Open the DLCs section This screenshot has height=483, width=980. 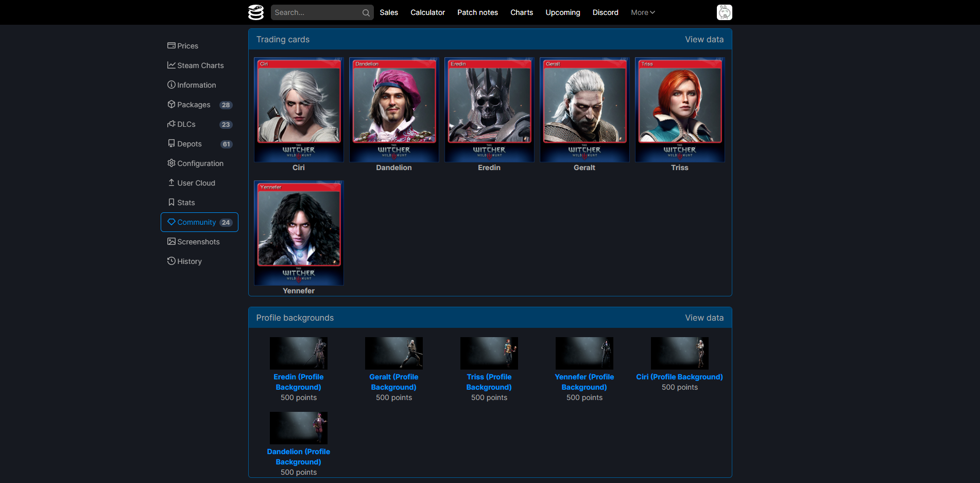pyautogui.click(x=199, y=124)
